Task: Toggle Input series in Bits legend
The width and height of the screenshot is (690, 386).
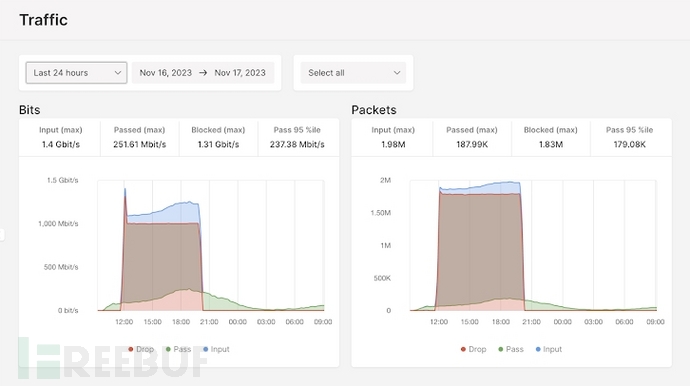Action: 216,349
